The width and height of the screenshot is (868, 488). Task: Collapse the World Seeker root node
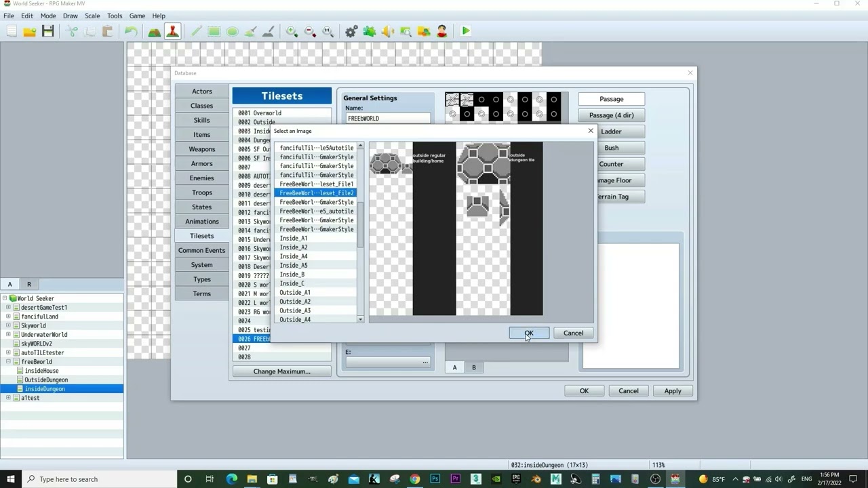point(4,298)
